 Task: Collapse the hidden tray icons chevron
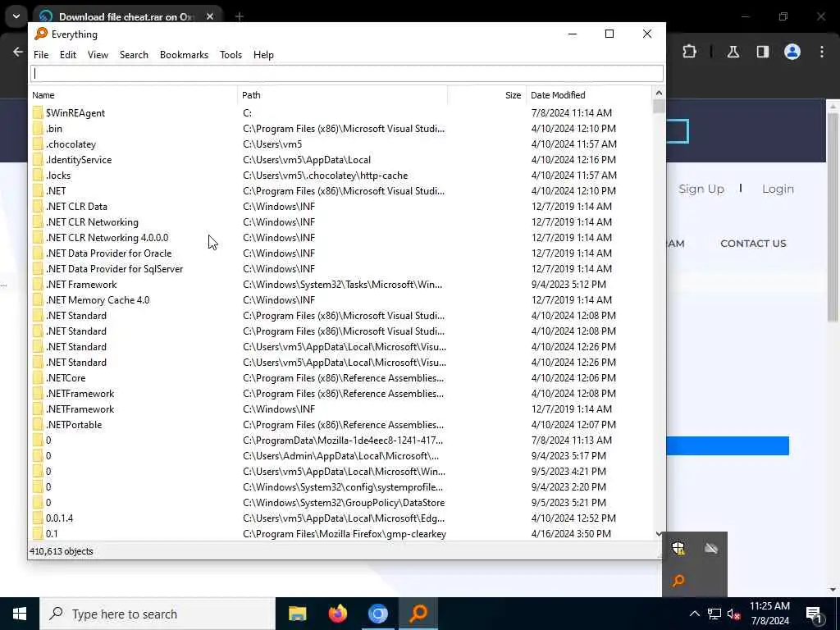pos(694,614)
